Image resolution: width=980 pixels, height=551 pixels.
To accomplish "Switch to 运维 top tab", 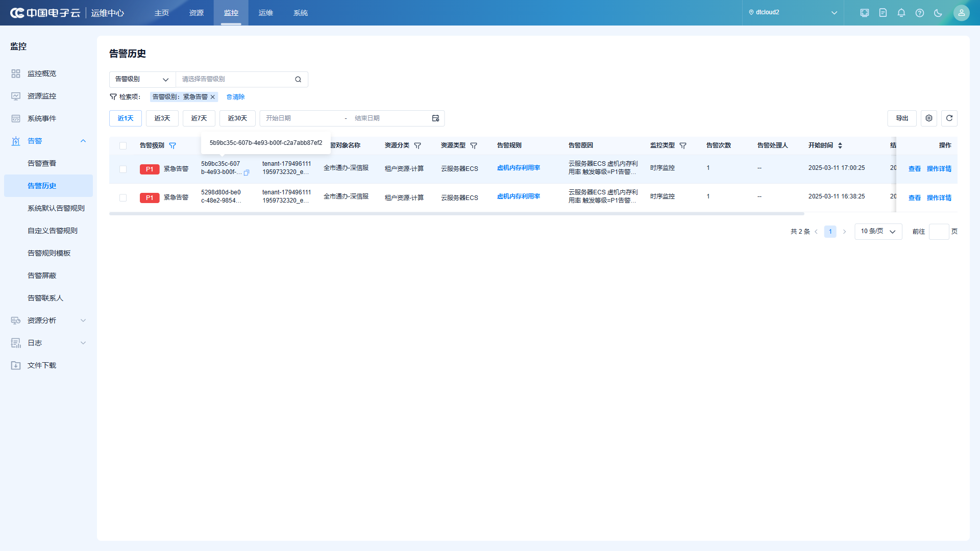I will (x=266, y=13).
